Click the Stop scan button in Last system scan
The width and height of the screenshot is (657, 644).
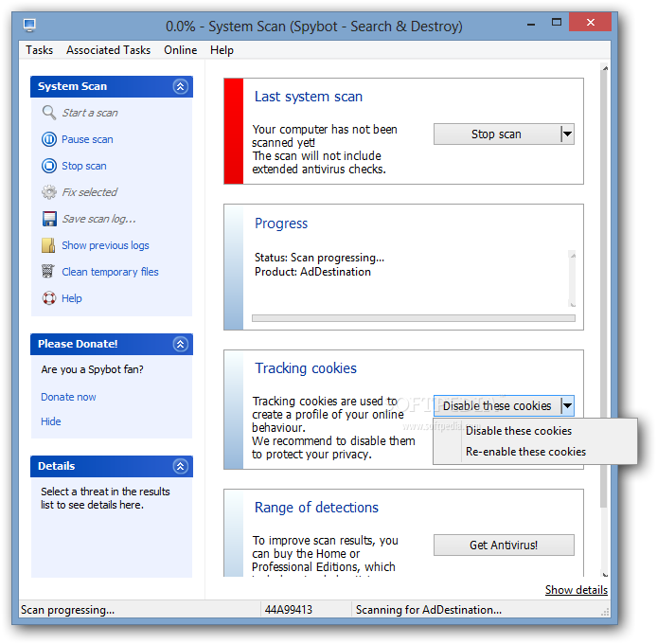point(496,134)
